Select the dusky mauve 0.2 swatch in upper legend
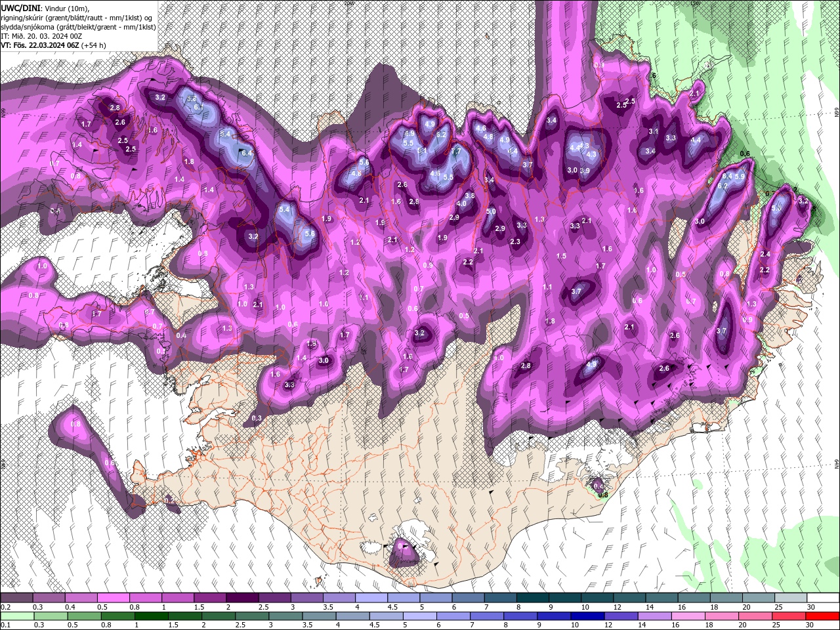Screen dimensions: 840x630 16,598
